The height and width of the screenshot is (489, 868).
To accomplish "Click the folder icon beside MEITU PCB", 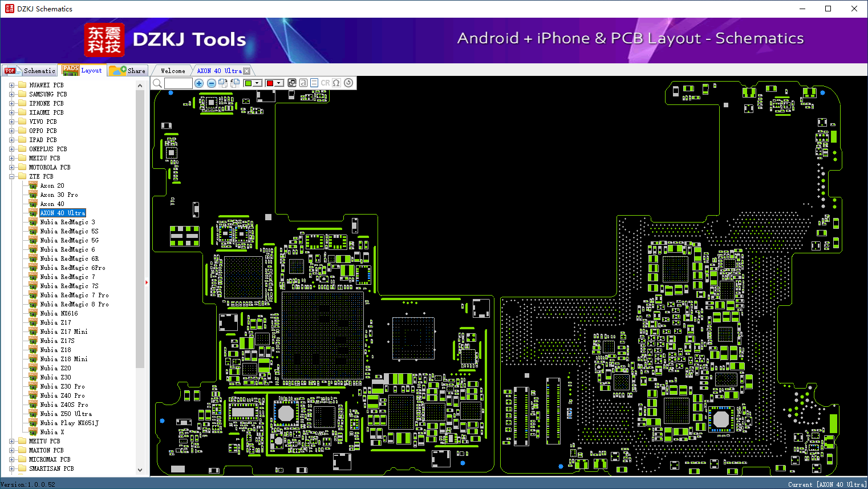I will point(22,441).
